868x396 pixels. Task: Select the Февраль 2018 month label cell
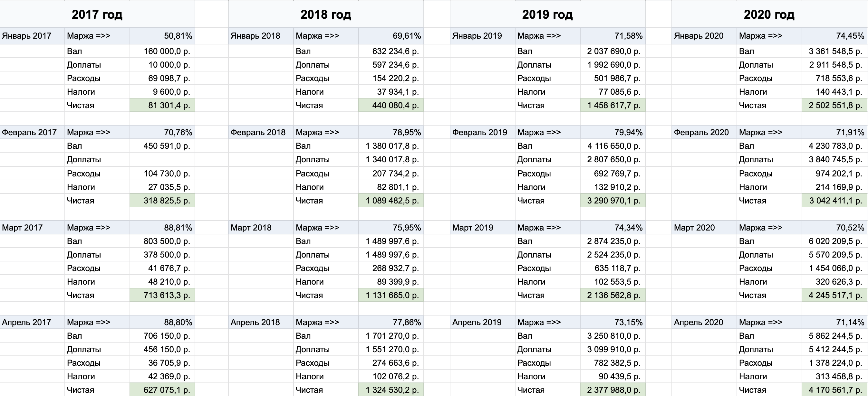261,132
